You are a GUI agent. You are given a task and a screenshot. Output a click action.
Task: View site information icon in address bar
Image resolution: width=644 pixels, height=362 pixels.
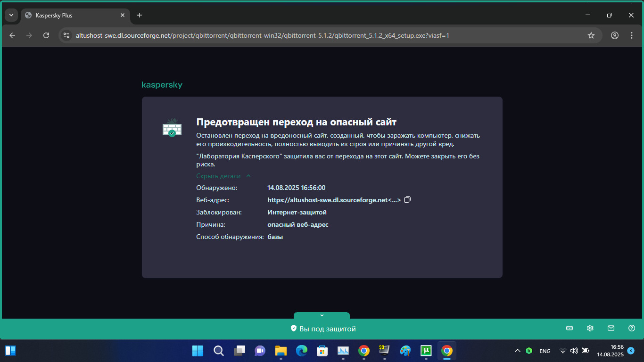coord(66,35)
